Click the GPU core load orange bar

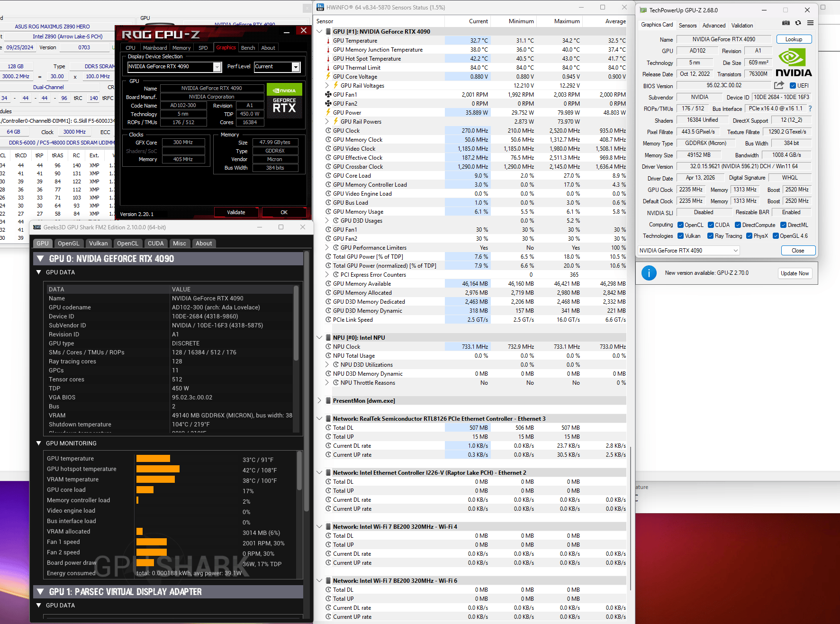pyautogui.click(x=145, y=490)
